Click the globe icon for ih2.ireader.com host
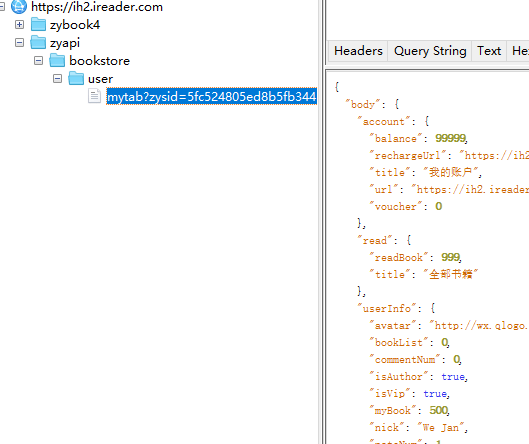 [19, 7]
